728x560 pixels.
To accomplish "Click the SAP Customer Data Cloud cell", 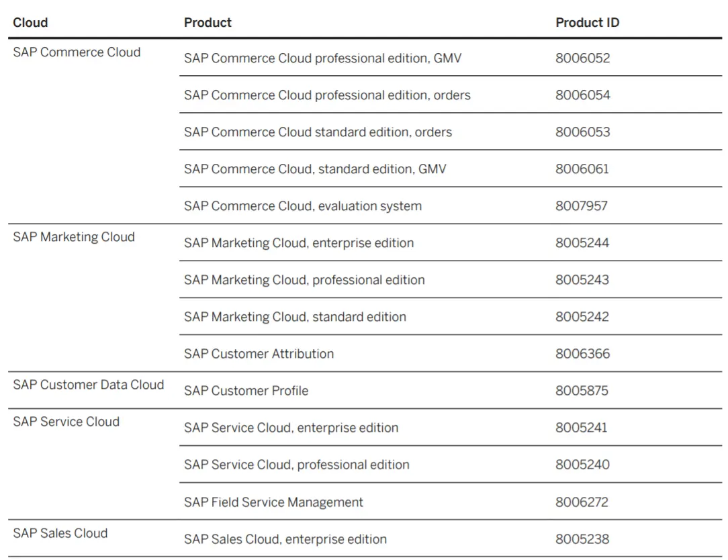I will click(88, 385).
